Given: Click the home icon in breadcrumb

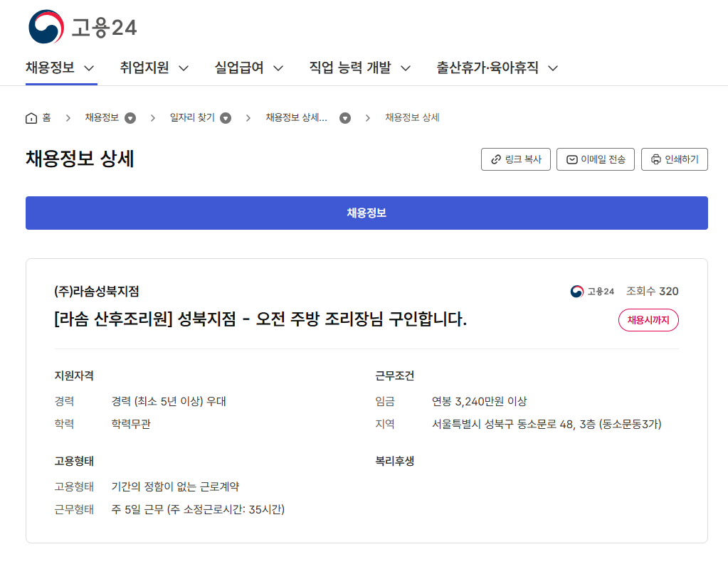Looking at the screenshot, I should click(x=31, y=118).
